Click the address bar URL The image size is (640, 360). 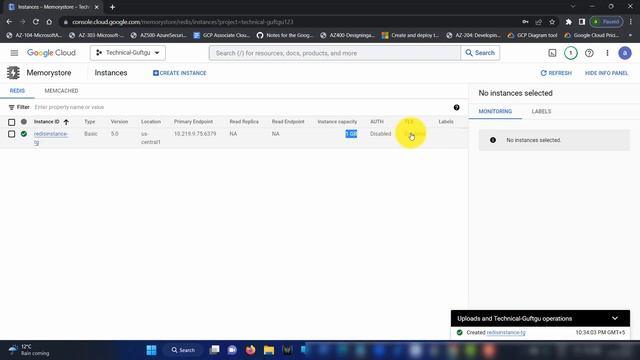[183, 22]
